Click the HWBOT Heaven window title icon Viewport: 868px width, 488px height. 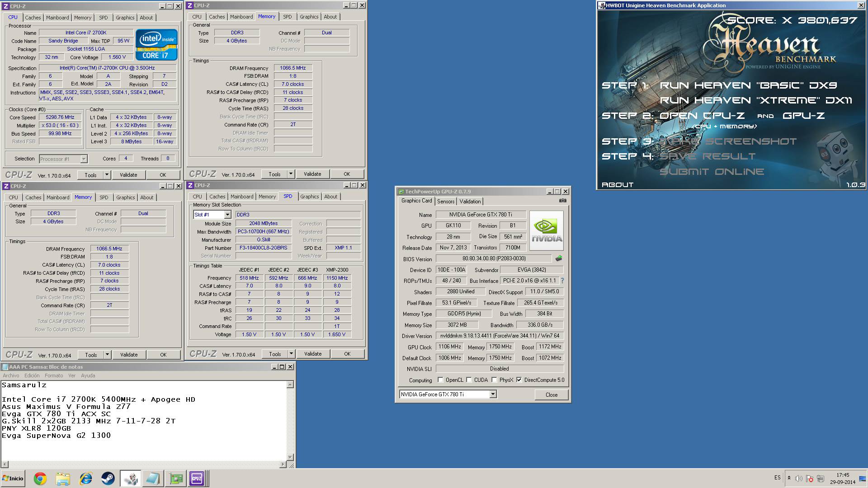[602, 5]
